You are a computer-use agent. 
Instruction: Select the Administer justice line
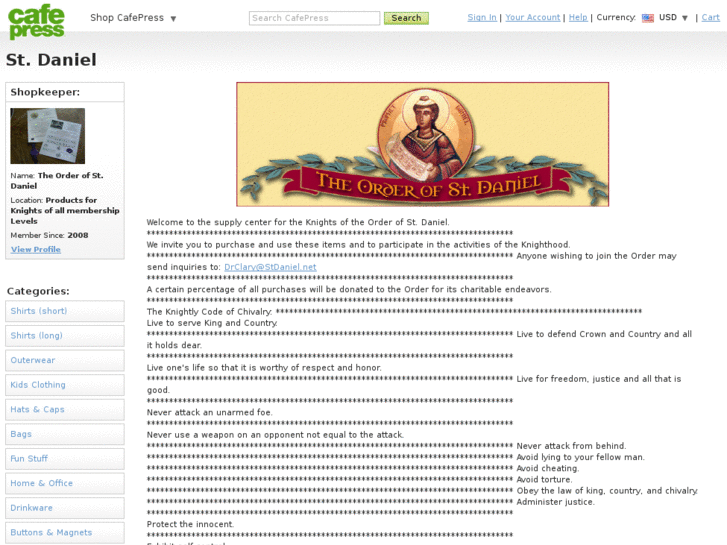point(555,502)
